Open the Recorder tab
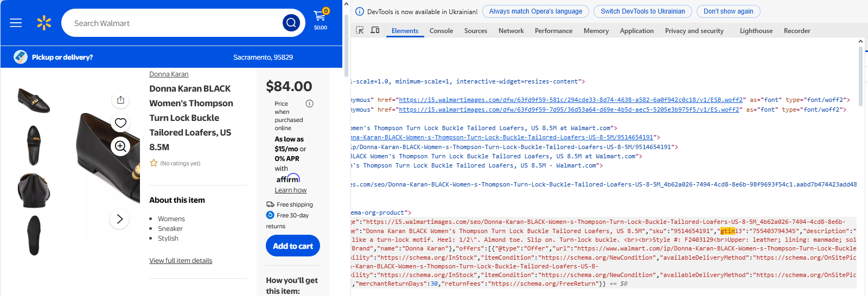 797,31
